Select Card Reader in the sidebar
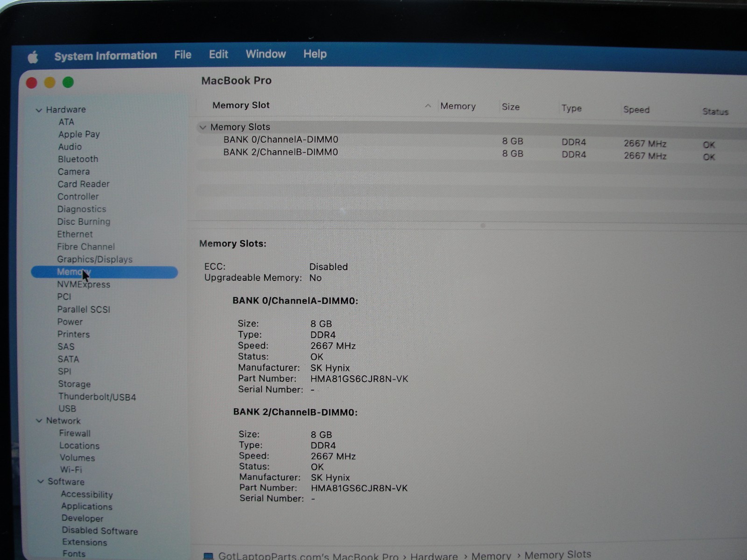The image size is (747, 560). point(84,184)
